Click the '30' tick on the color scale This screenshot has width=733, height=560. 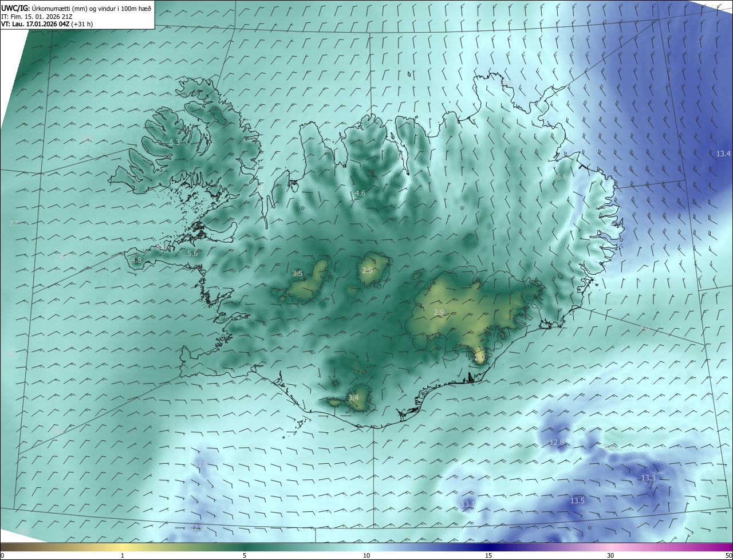pos(610,555)
